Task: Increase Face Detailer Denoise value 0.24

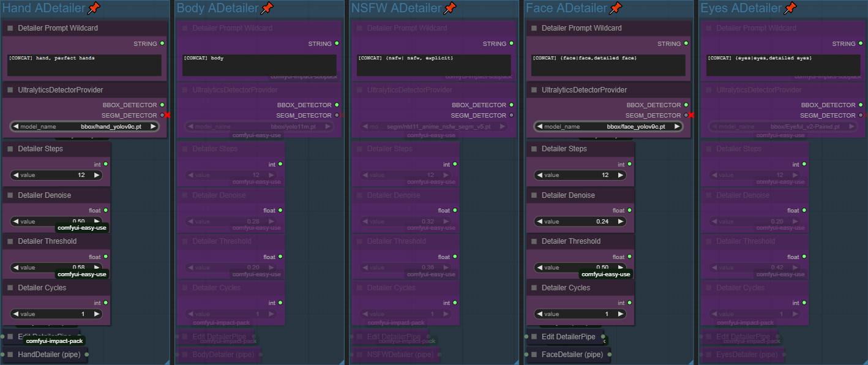Action: coord(620,222)
